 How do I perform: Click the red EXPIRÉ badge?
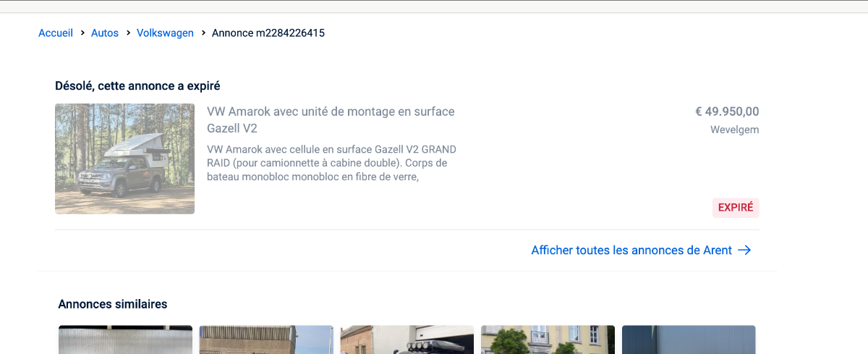[735, 208]
